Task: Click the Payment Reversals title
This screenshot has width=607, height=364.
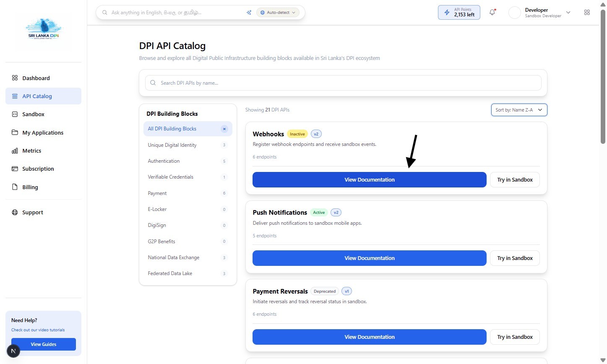Action: [x=280, y=291]
